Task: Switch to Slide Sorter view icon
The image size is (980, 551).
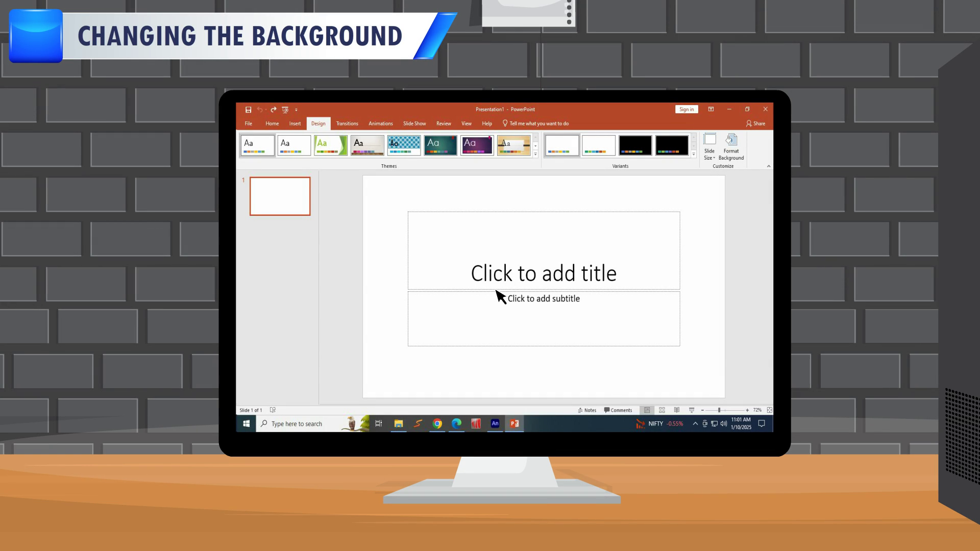Action: pyautogui.click(x=662, y=410)
